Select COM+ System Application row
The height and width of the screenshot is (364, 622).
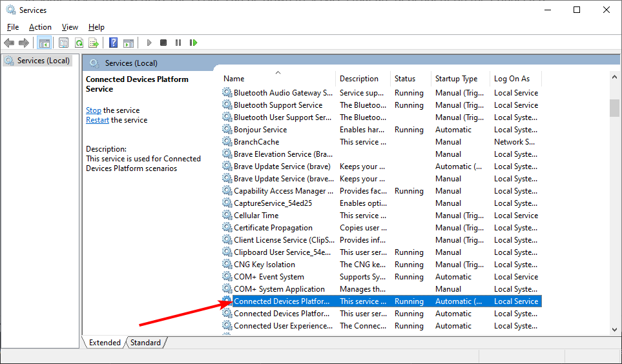coord(381,288)
